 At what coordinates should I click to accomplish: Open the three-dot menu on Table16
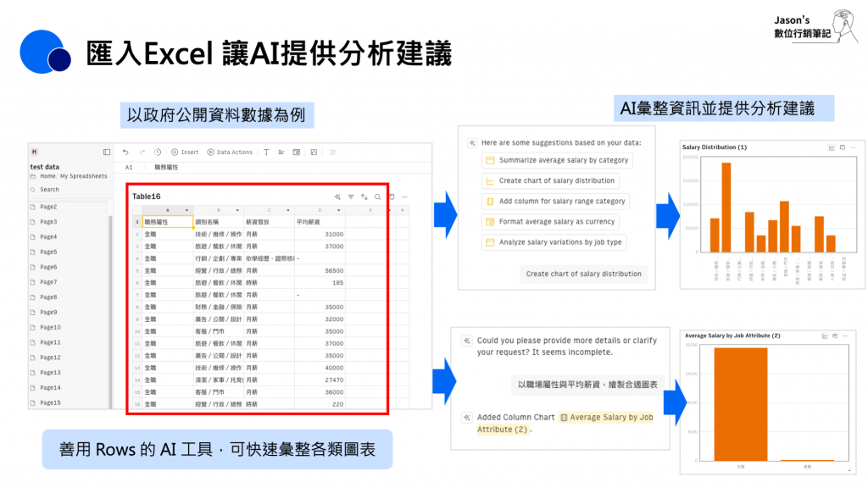(404, 197)
